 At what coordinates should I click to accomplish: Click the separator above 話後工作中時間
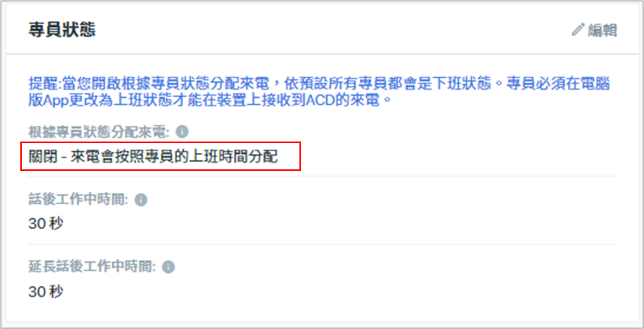tap(323, 176)
